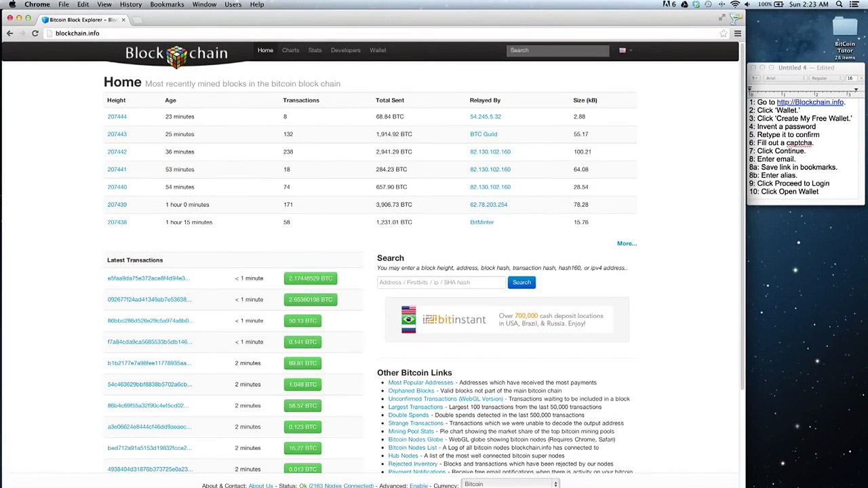Click the page icon in the address bar

(50, 33)
